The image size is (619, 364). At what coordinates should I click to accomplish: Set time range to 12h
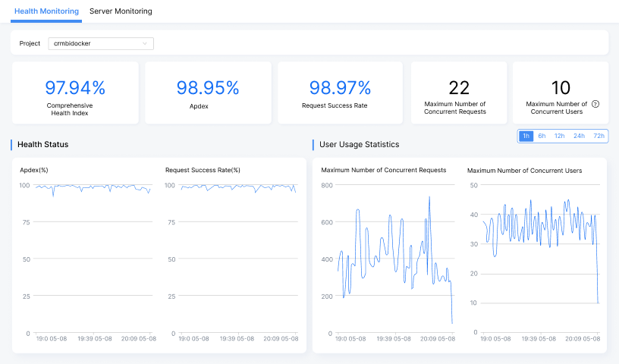[x=559, y=136]
